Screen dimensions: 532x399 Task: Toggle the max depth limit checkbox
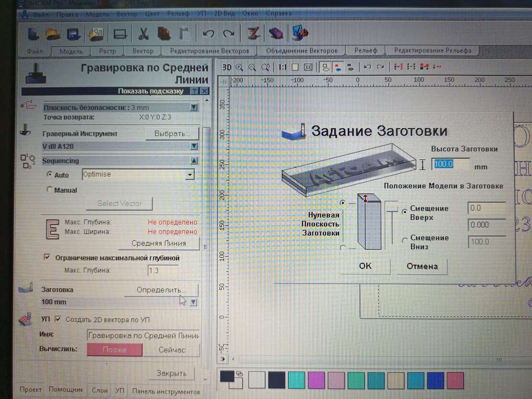pyautogui.click(x=47, y=258)
